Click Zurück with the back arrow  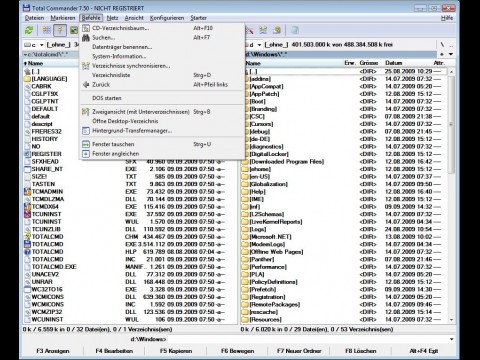[x=162, y=85]
